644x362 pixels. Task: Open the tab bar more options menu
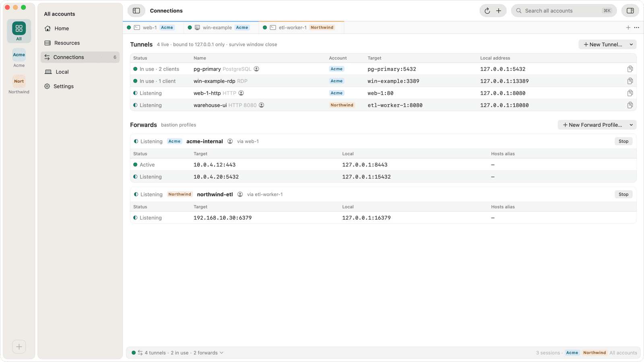coord(636,28)
